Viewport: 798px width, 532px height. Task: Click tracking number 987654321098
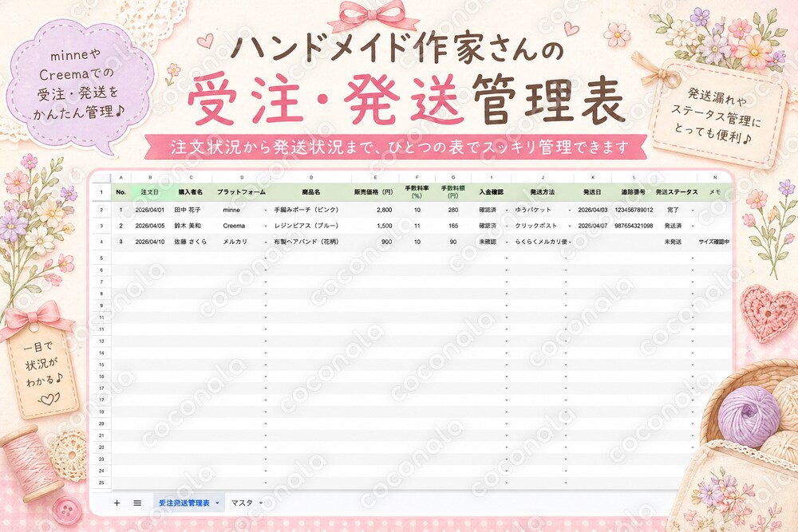634,226
